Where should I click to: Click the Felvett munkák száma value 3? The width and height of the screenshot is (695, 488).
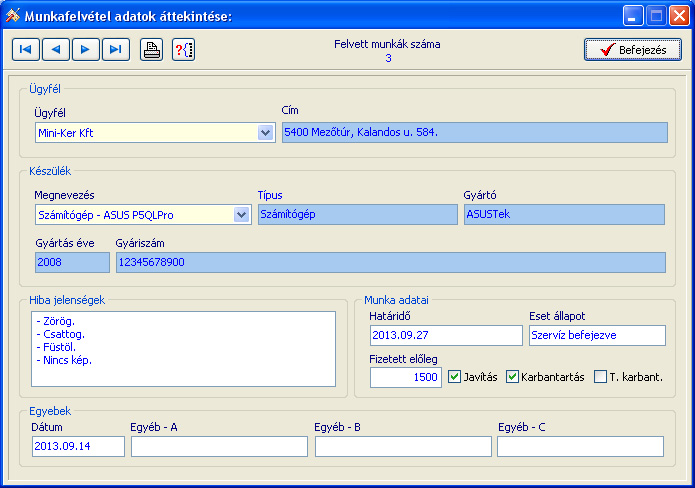click(388, 58)
